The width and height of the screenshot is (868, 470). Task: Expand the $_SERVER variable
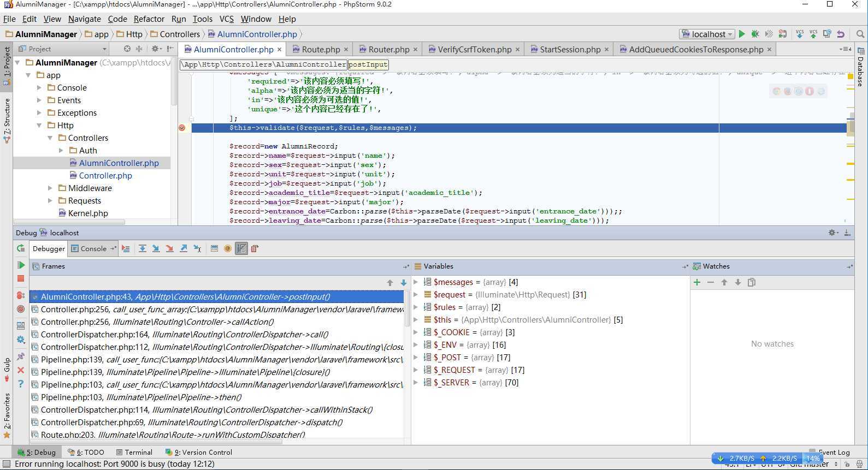point(416,383)
